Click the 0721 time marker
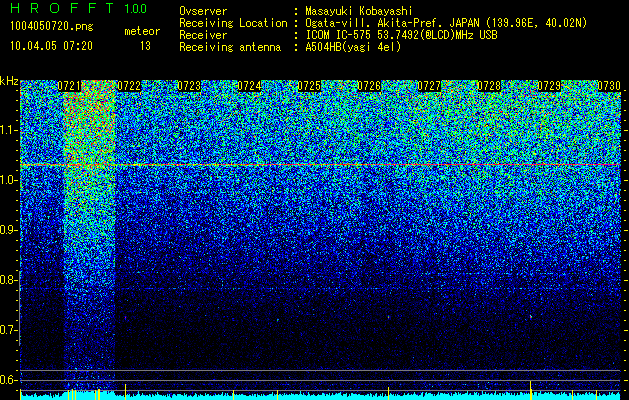Image resolution: width=629 pixels, height=400 pixels. [x=69, y=86]
